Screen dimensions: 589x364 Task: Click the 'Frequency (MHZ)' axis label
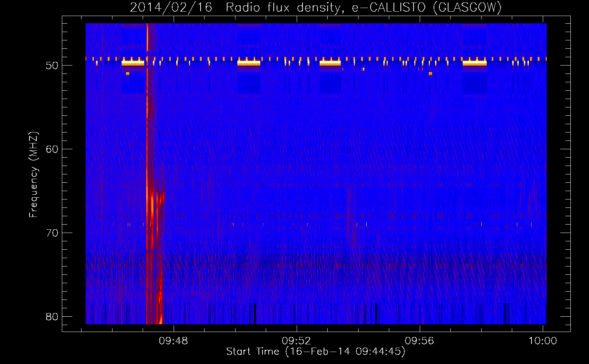pos(33,175)
